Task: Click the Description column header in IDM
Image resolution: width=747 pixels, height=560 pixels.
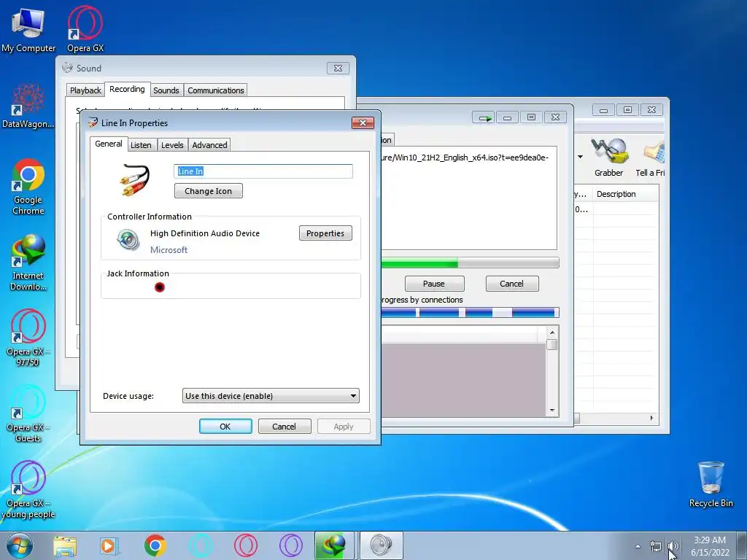Action: tap(625, 194)
